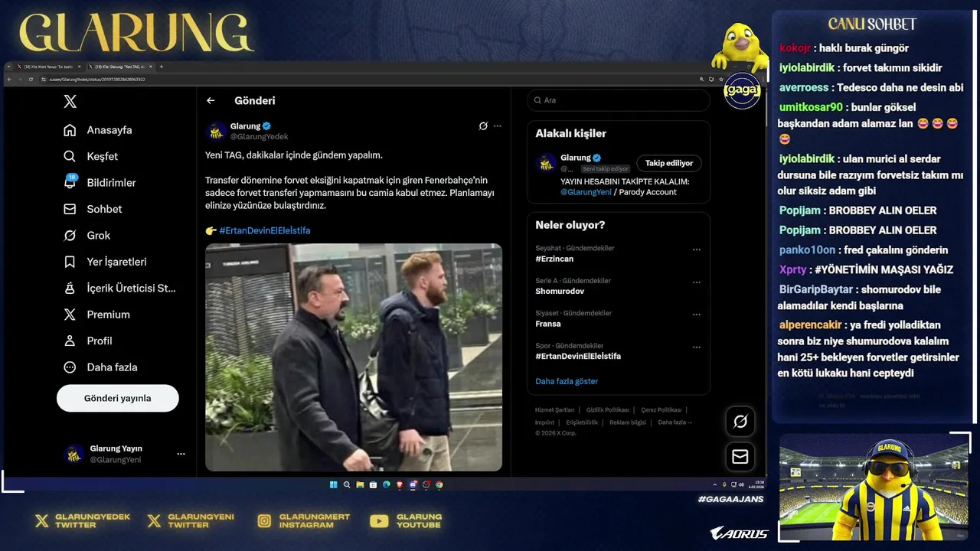This screenshot has height=551, width=980.
Task: Click the X logo in sidebar
Action: click(70, 101)
